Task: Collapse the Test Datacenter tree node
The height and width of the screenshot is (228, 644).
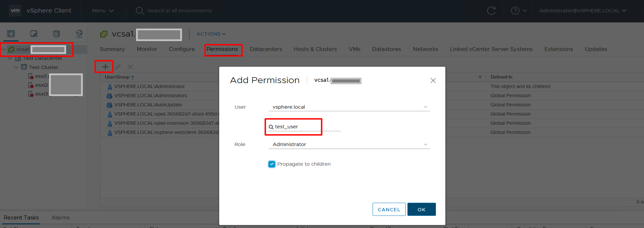Action: 10,58
